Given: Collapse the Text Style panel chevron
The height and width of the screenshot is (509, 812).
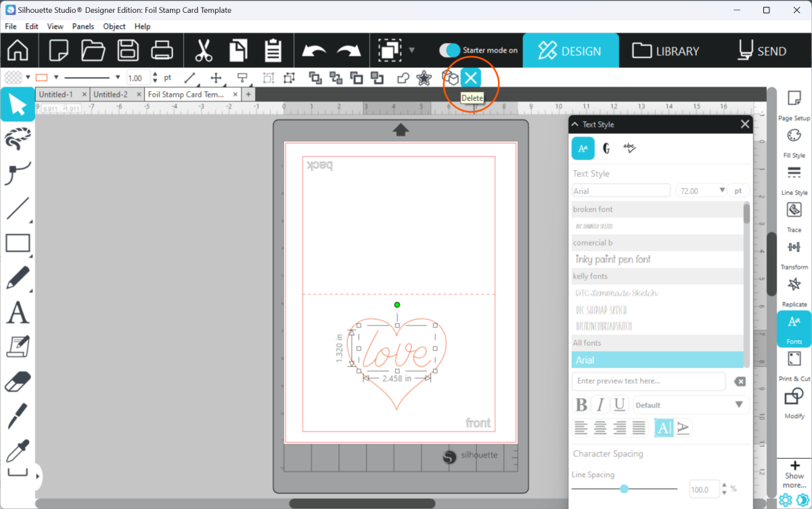Looking at the screenshot, I should coord(574,125).
